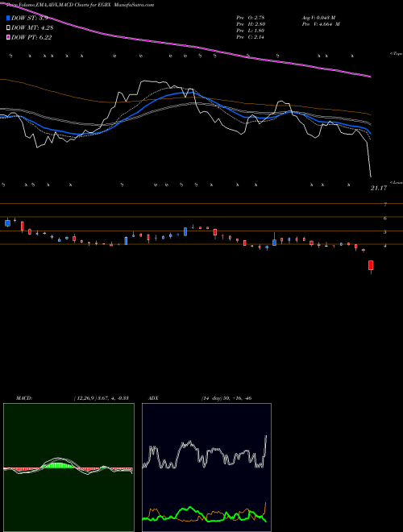Select the DOW MT: 4.28 label

coord(32,28)
